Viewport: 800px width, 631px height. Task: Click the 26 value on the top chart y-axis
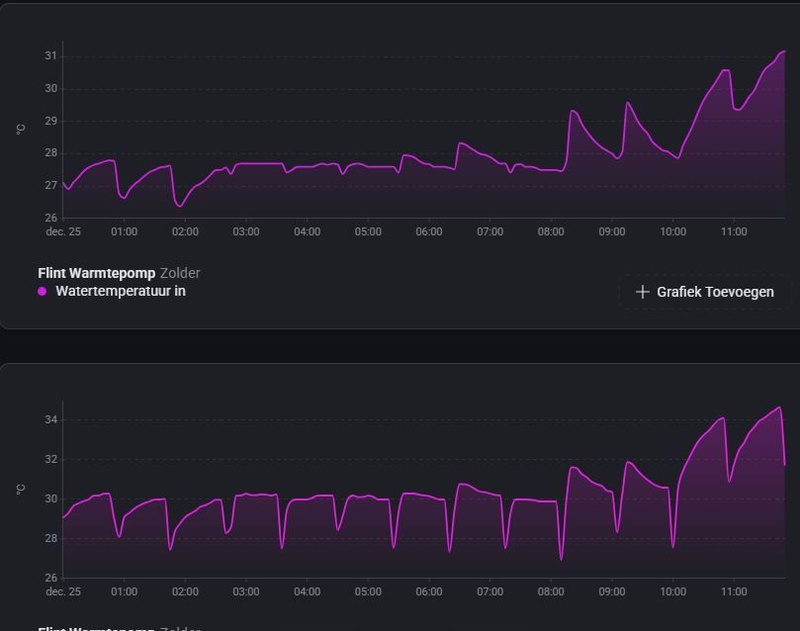tap(51, 217)
